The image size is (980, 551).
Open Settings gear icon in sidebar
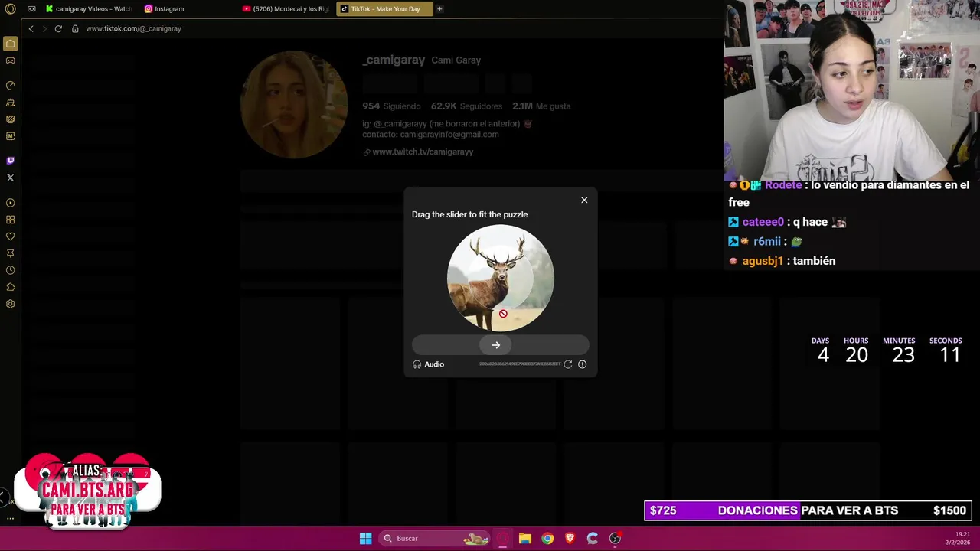coord(10,304)
